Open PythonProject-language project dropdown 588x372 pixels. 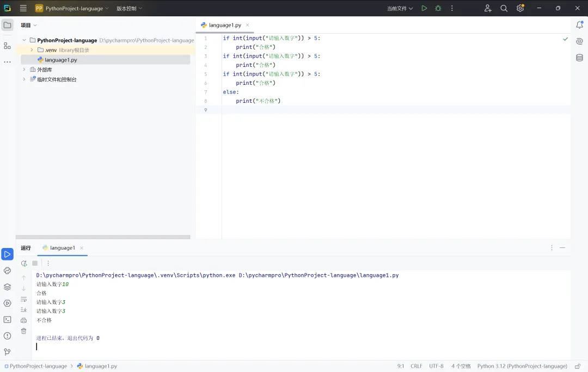pyautogui.click(x=72, y=8)
